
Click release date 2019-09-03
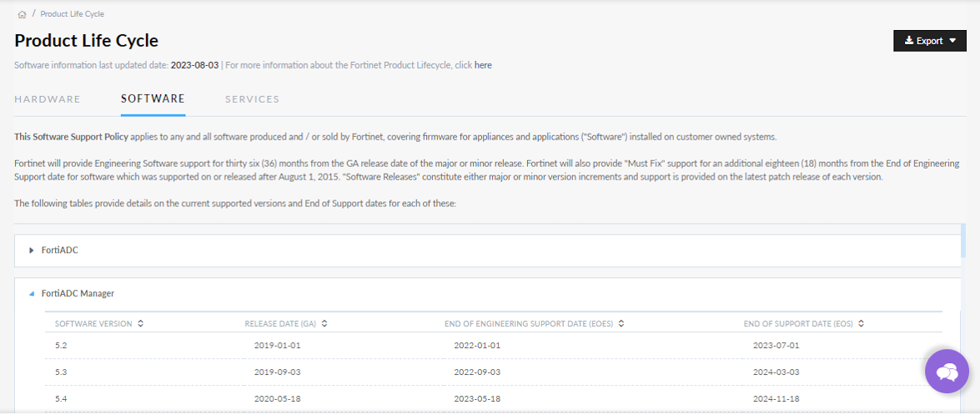[x=278, y=372]
